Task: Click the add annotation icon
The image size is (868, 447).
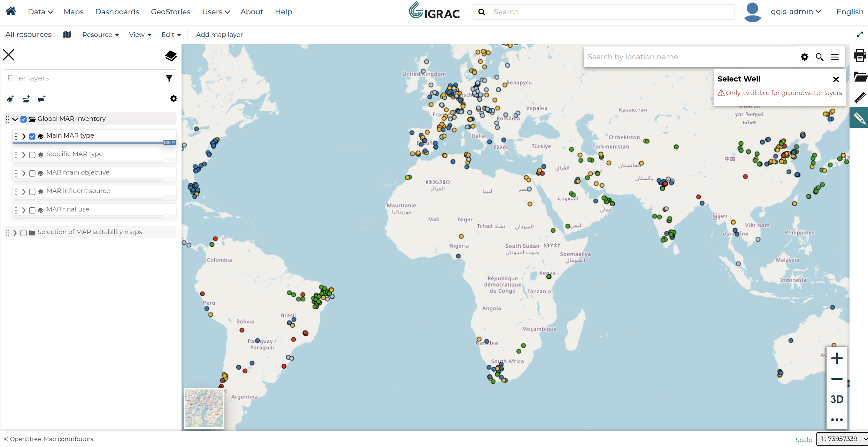Action: pos(42,99)
